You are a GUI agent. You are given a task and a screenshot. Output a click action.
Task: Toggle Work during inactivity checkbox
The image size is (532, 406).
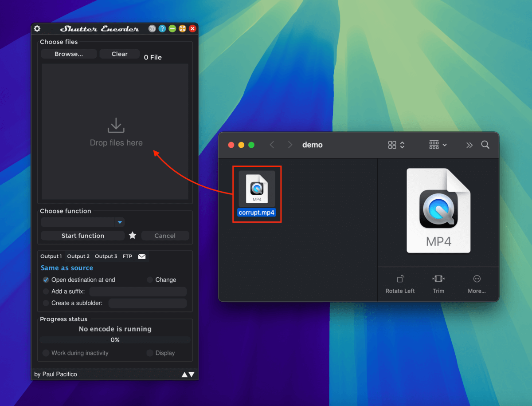coord(46,353)
